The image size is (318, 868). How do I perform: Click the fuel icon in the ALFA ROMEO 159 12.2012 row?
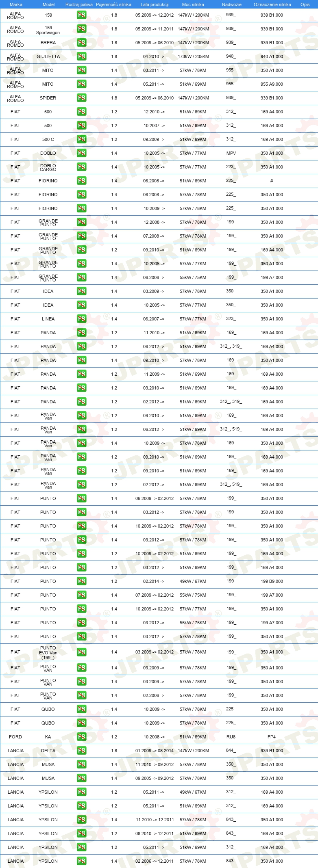click(81, 15)
